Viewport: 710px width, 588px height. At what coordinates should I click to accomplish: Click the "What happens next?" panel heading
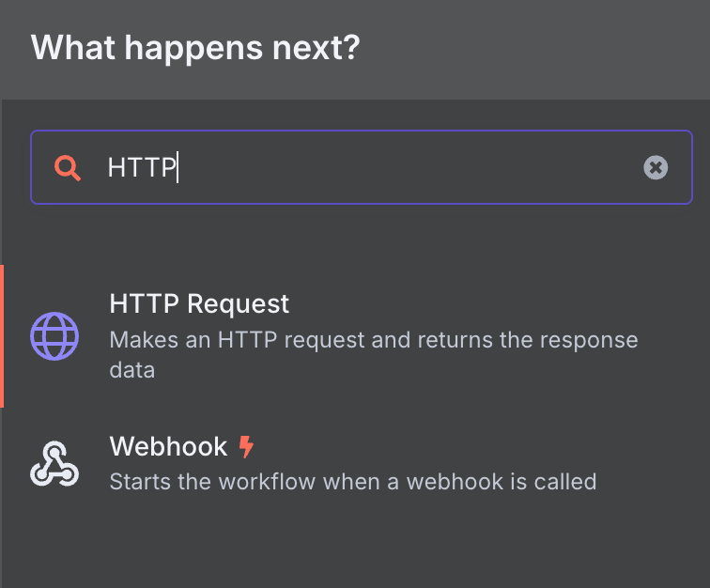point(195,48)
